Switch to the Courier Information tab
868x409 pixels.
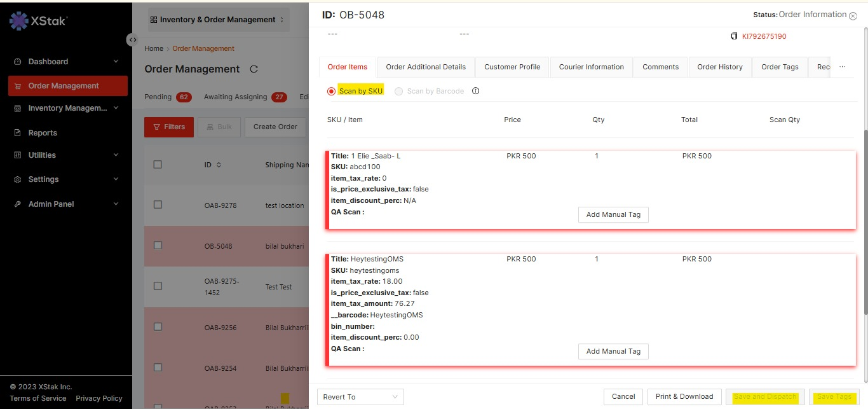point(591,67)
